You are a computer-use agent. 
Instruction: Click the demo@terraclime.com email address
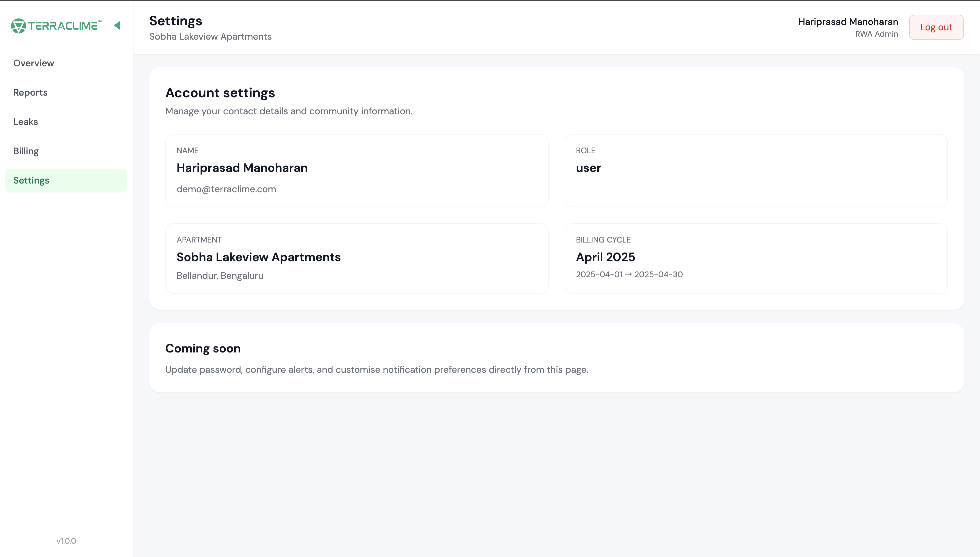[x=226, y=189]
